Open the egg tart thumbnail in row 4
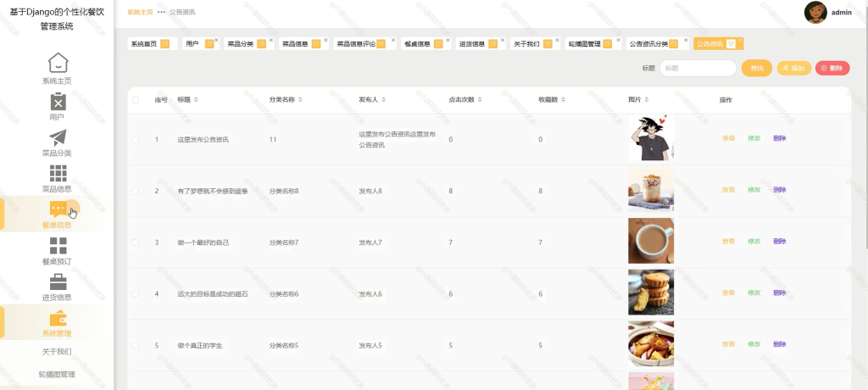868x390 pixels. [x=651, y=292]
